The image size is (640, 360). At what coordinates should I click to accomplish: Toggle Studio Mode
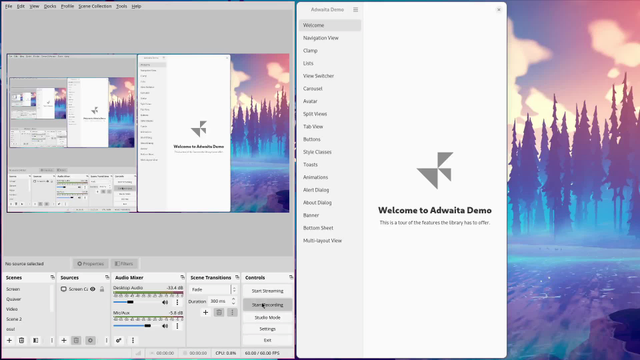[x=267, y=318]
